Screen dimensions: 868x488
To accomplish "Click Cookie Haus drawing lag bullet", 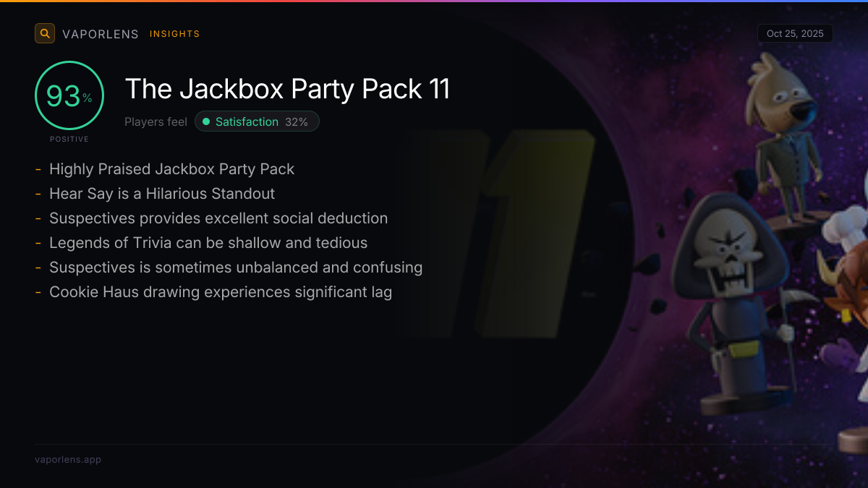I will pos(221,292).
